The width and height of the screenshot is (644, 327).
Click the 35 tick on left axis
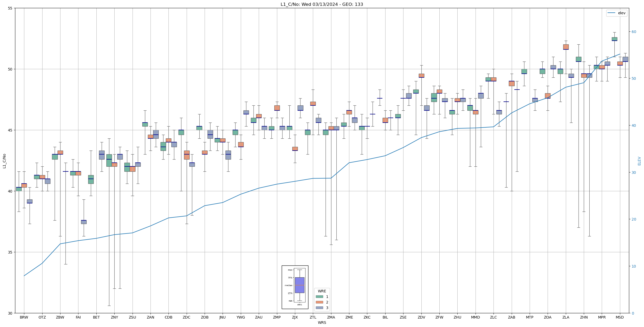pyautogui.click(x=10, y=252)
